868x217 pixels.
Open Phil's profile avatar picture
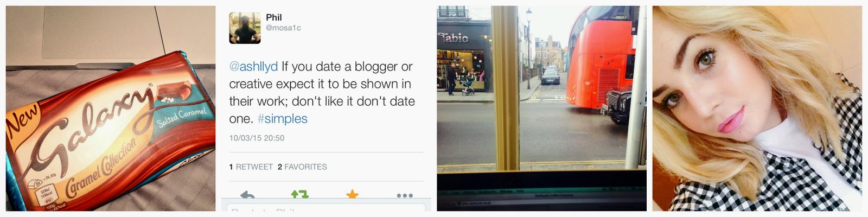click(245, 28)
